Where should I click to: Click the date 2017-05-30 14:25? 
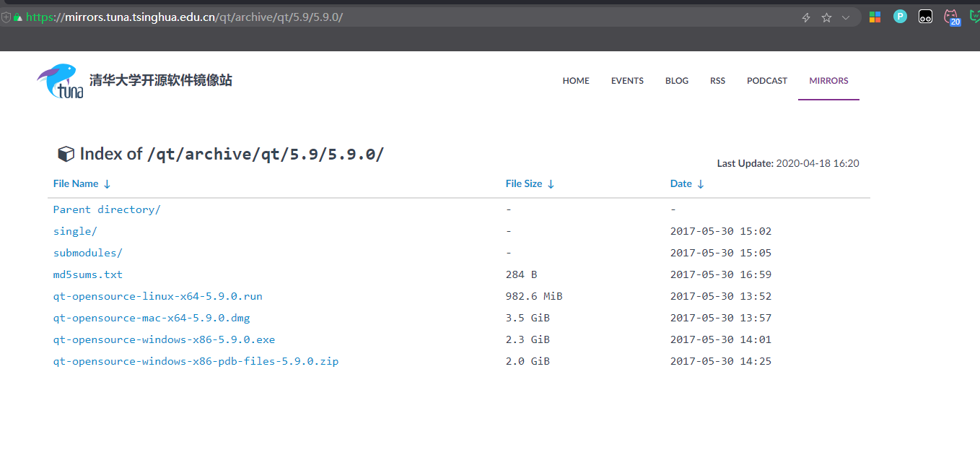coord(721,361)
